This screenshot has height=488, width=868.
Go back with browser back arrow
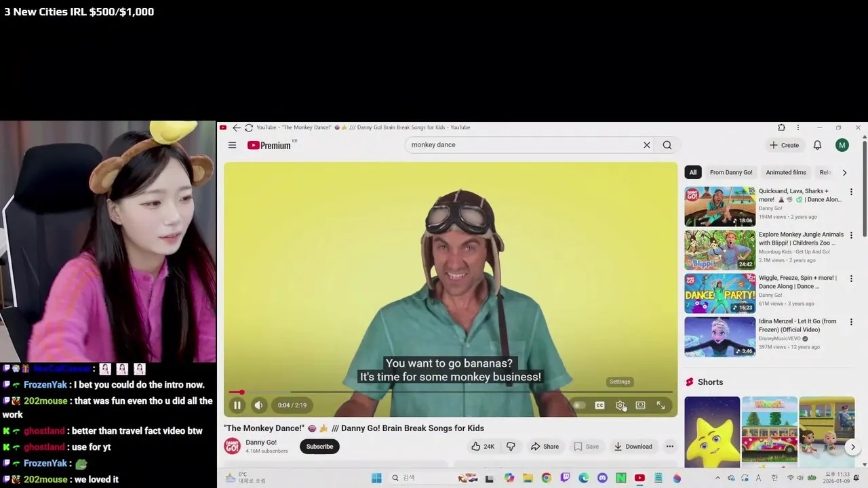[236, 127]
